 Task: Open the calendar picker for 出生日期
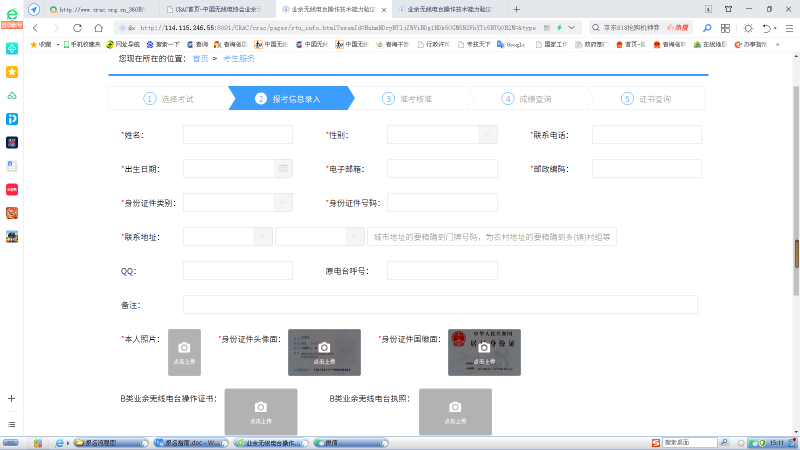284,168
